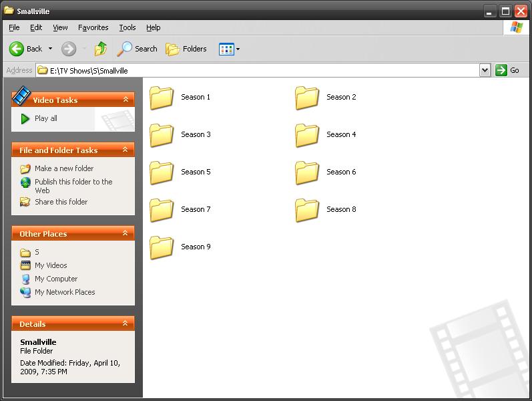Open the Favorites menu
This screenshot has height=401, width=532.
click(93, 27)
